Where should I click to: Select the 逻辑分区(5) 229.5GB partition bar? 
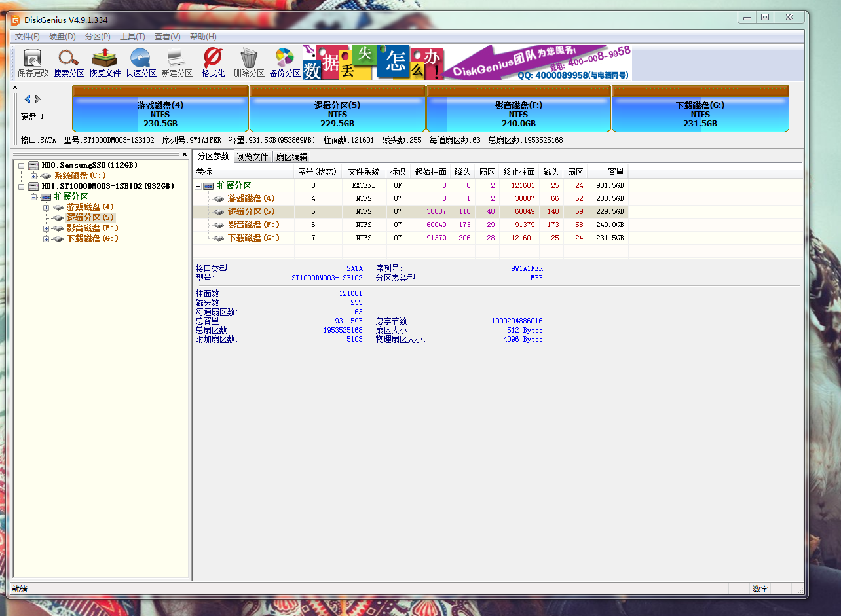(x=337, y=109)
